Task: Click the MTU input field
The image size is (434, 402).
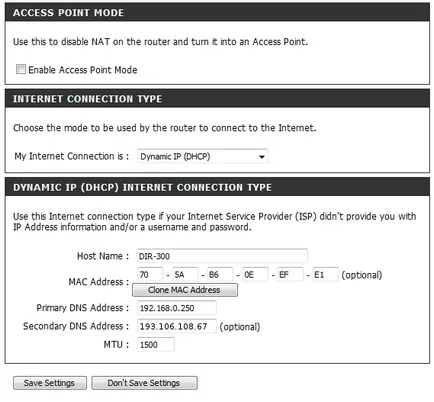Action: [156, 344]
